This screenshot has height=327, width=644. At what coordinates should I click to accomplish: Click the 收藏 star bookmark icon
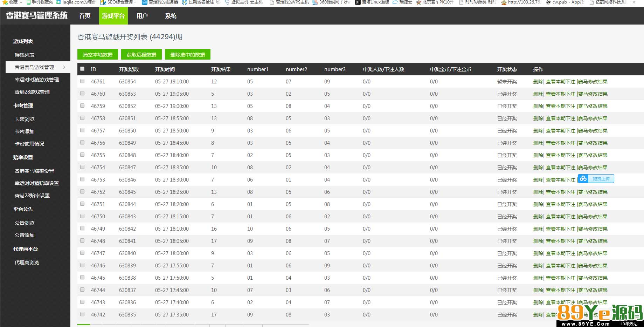[5, 2]
